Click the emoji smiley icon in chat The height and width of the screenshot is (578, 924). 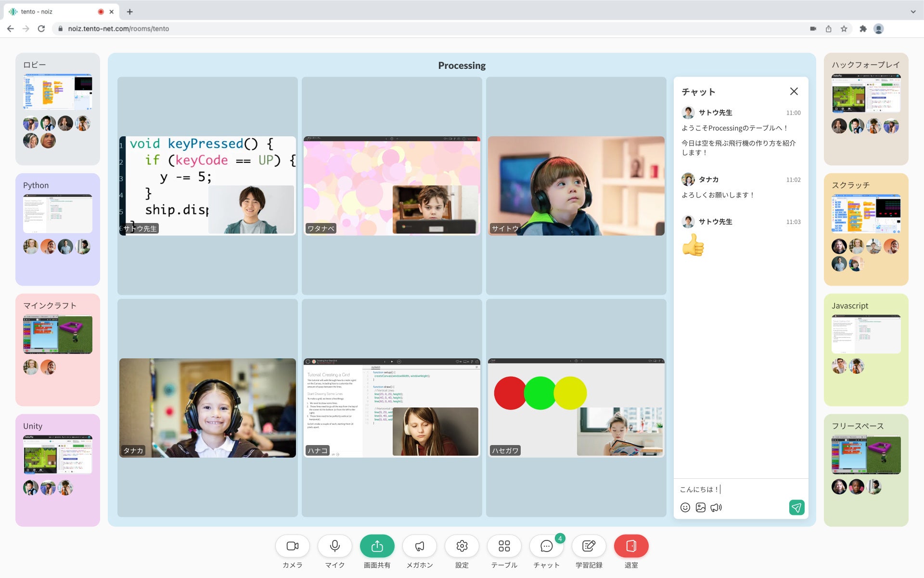685,507
